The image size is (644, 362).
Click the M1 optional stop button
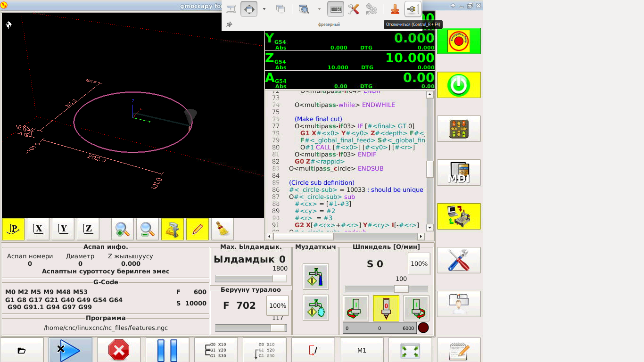click(362, 350)
